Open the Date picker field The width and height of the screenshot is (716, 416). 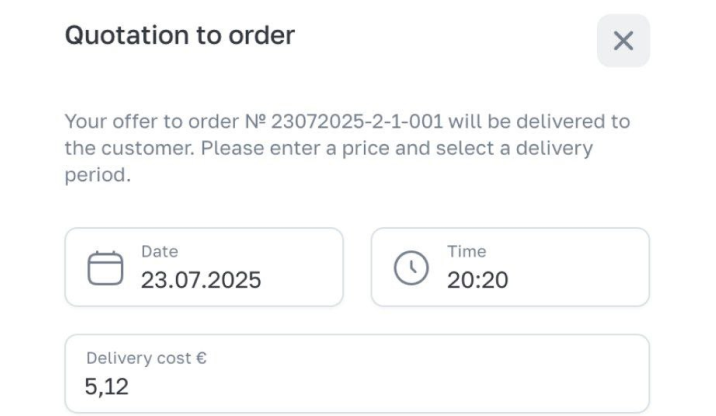pos(204,267)
